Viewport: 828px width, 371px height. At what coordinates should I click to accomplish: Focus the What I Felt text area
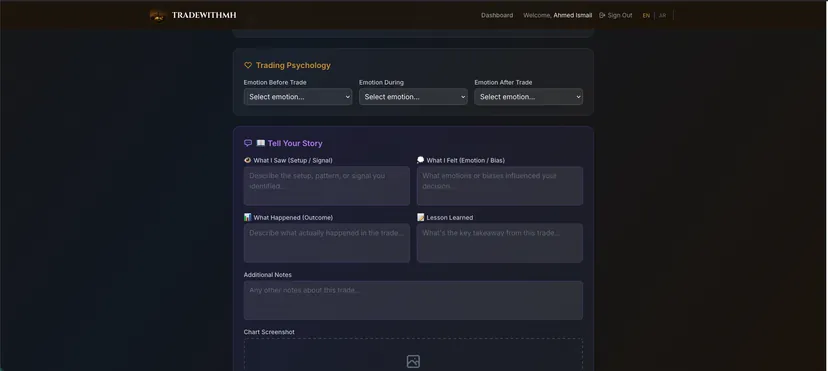tap(500, 186)
